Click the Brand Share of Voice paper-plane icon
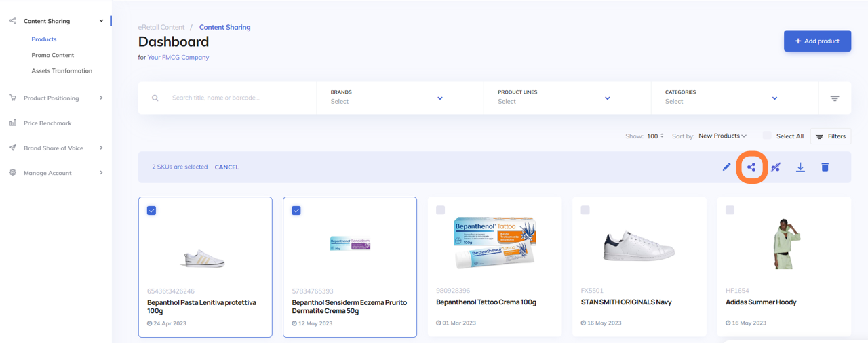Image resolution: width=868 pixels, height=343 pixels. pos(12,148)
